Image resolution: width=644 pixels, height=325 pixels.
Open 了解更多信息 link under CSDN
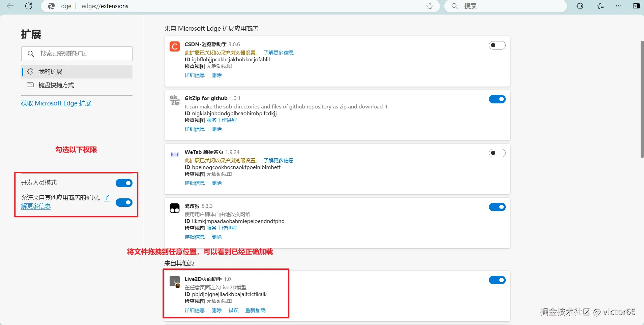[279, 53]
